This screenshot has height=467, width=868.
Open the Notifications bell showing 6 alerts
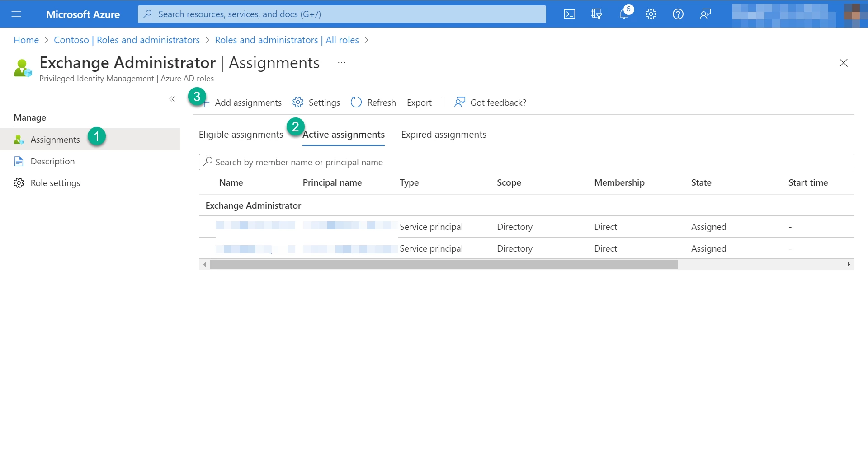coord(624,14)
